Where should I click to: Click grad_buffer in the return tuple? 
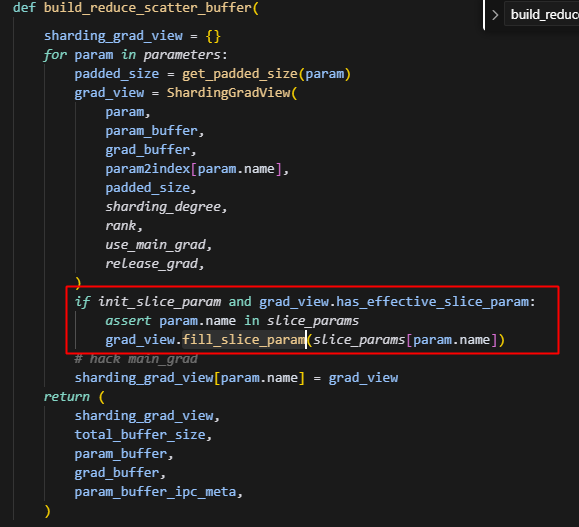[x=117, y=473]
